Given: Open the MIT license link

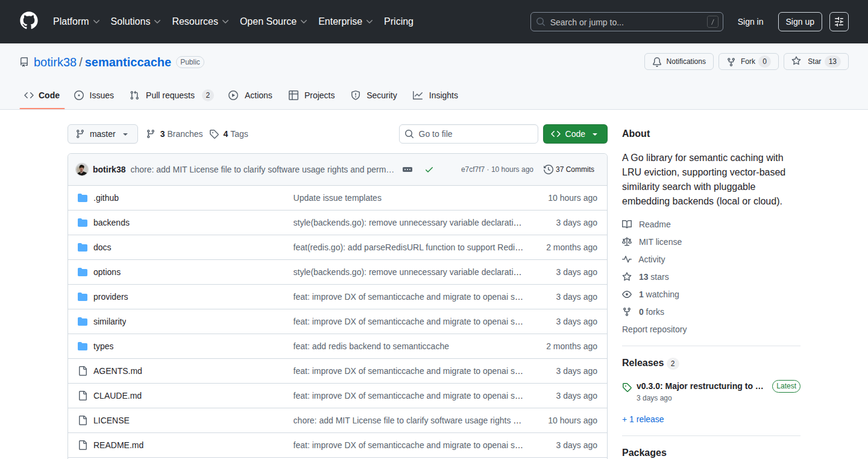Looking at the screenshot, I should click(660, 242).
